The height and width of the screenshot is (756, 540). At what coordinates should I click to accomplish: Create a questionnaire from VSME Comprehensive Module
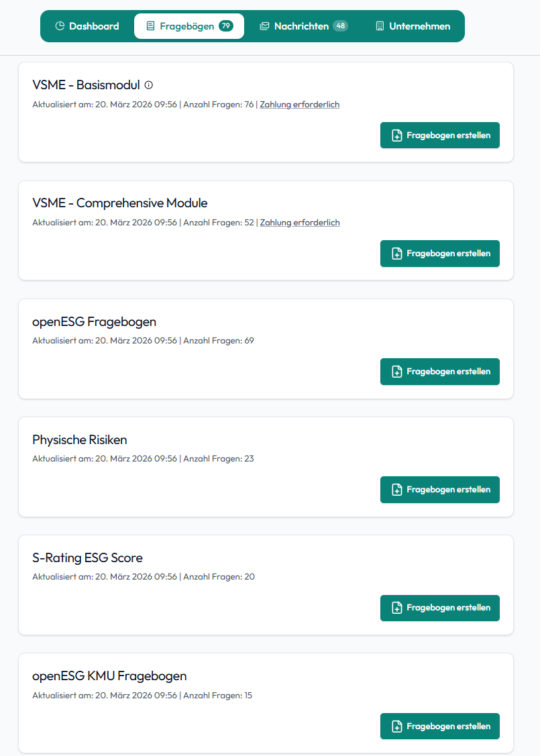coord(439,254)
